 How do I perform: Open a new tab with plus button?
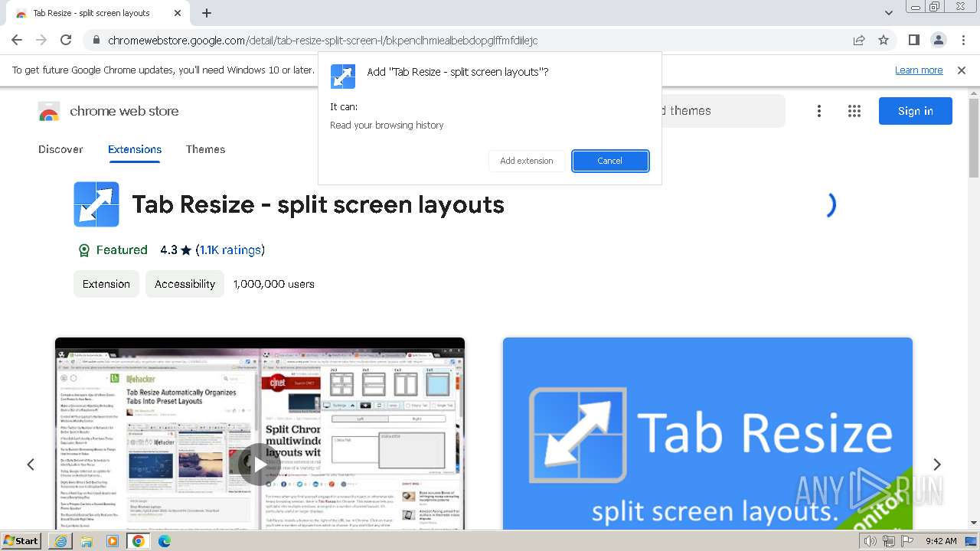point(207,13)
